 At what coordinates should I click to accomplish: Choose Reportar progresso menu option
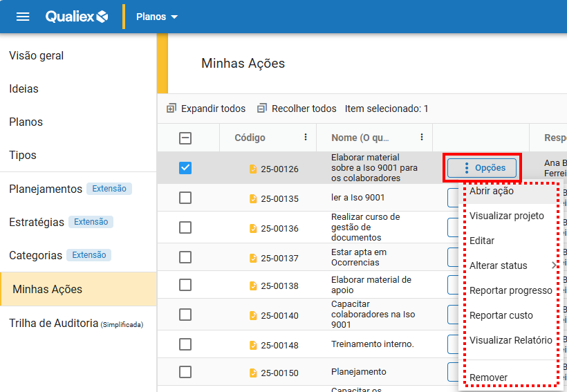pyautogui.click(x=510, y=290)
